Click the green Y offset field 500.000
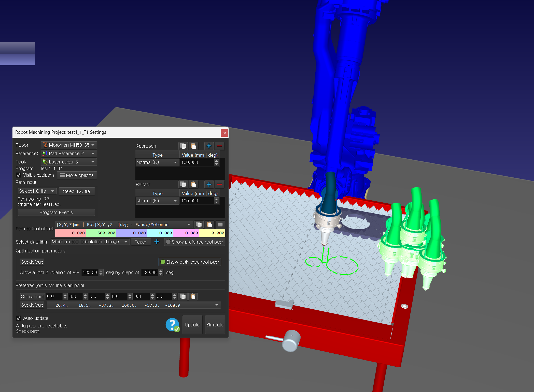 [x=101, y=233]
